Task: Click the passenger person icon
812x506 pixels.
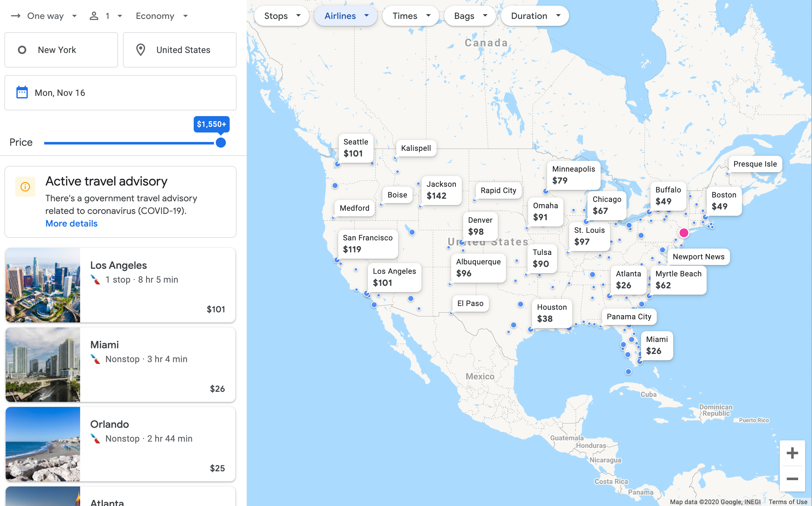Action: coord(94,16)
